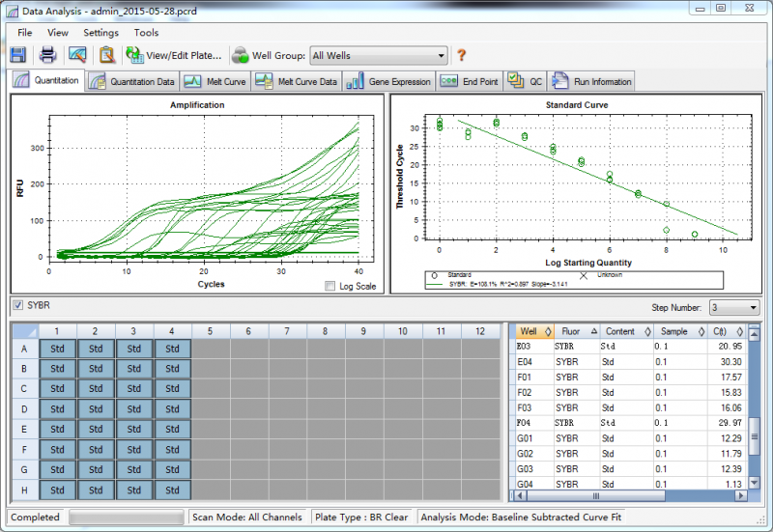Click the report magnifier icon in toolbar
This screenshot has height=532, width=773.
tap(106, 55)
